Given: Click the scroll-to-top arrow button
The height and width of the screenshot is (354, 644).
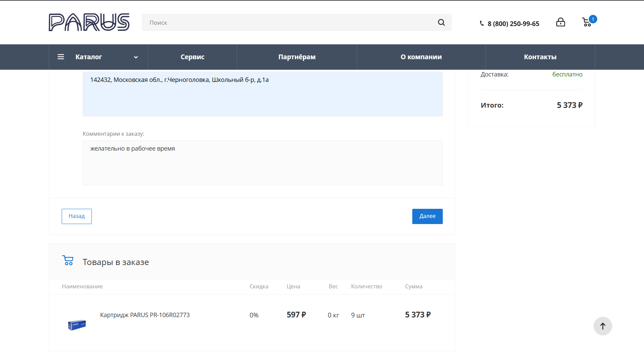Looking at the screenshot, I should point(603,326).
